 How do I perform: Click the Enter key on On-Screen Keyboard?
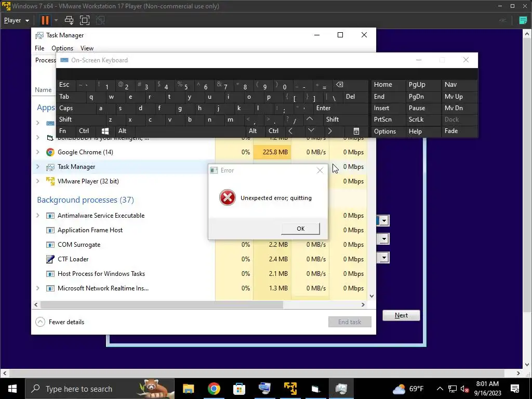pos(340,108)
